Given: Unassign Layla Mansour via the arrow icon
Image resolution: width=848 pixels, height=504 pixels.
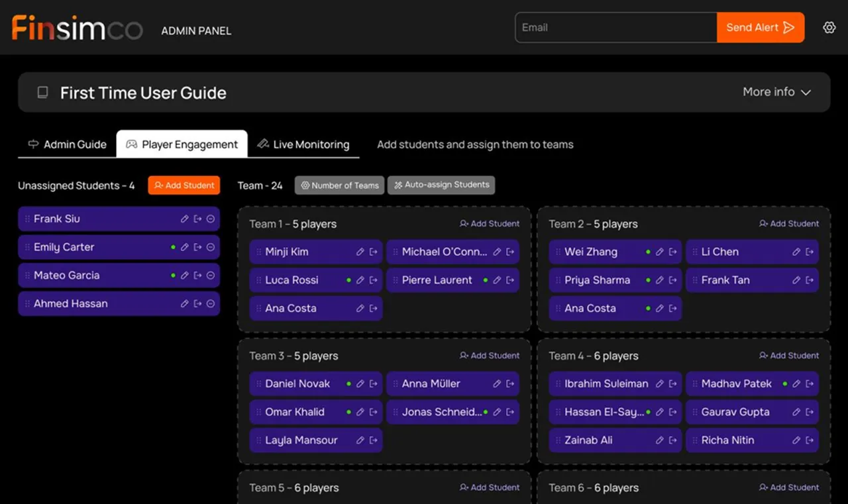Looking at the screenshot, I should coord(374,440).
